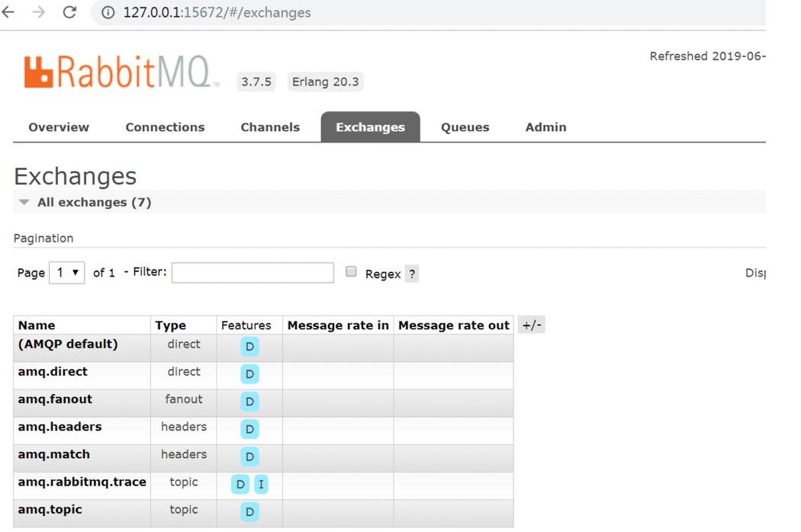Click the D feature badge for amq.headers
This screenshot has width=801, height=532.
(249, 429)
